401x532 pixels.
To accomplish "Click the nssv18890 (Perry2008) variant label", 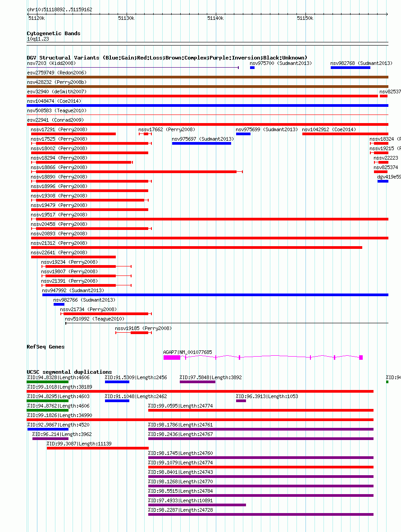I will pyautogui.click(x=59, y=177).
